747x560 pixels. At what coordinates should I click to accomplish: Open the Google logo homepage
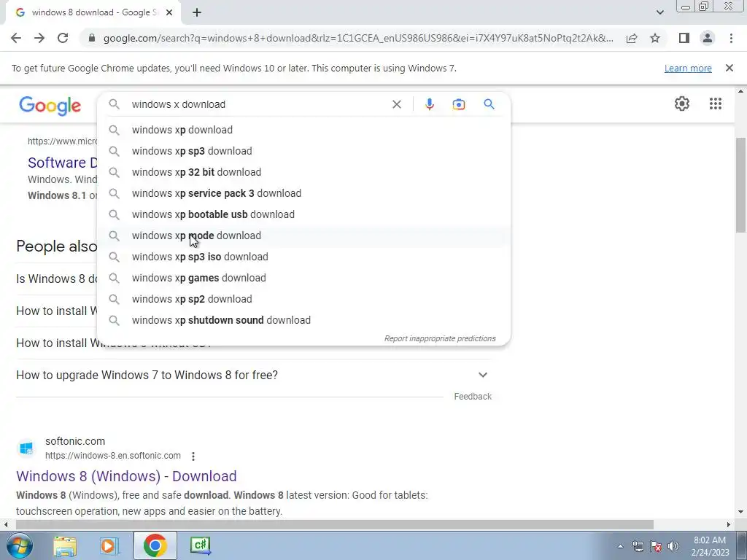pos(50,106)
